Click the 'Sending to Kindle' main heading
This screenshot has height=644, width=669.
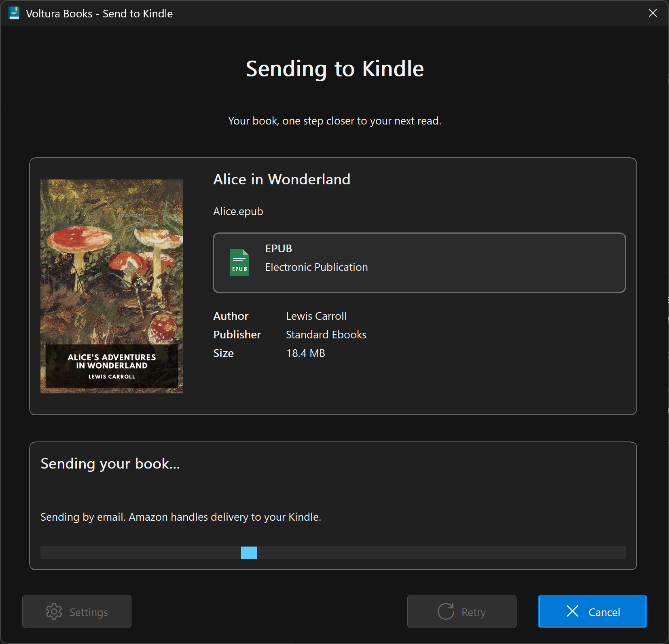(x=334, y=69)
